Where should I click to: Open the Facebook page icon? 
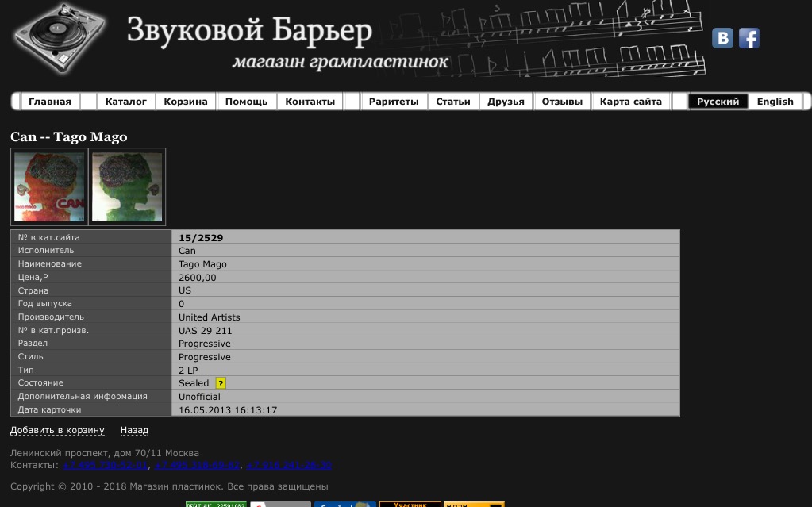pos(749,38)
